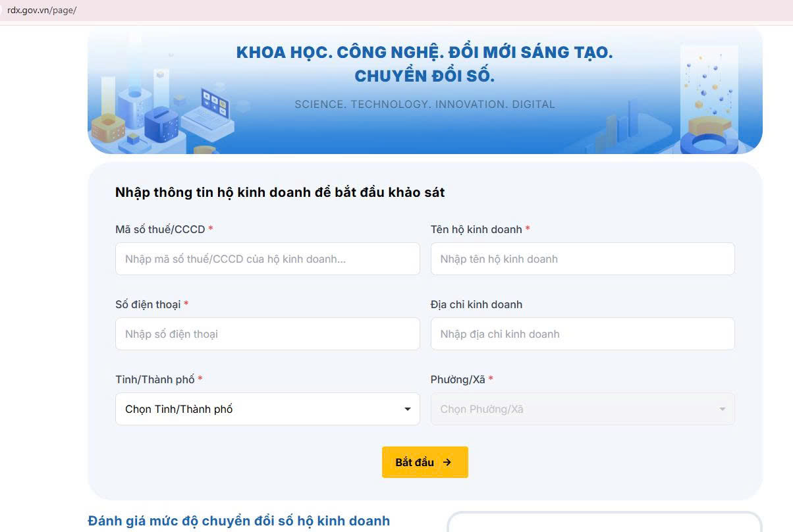This screenshot has height=532, width=793.
Task: Click the arrow icon inside Bắt đầu button
Action: (x=447, y=462)
